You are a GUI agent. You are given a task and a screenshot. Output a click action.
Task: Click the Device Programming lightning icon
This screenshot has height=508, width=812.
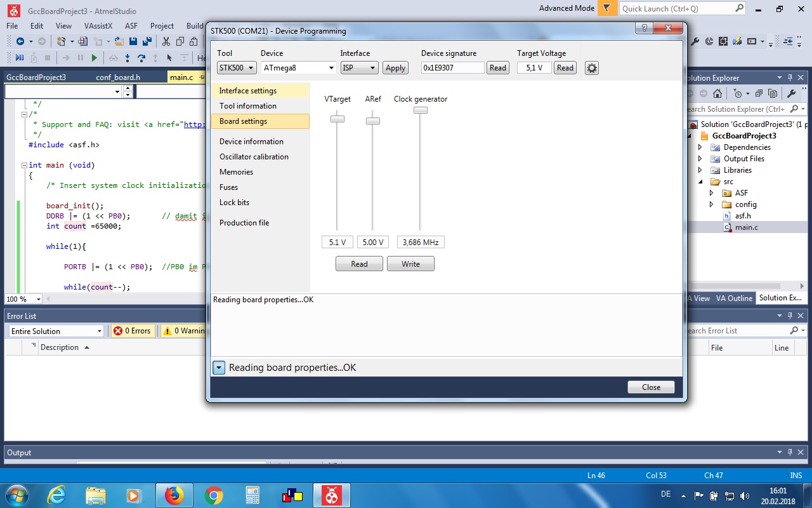[737, 41]
